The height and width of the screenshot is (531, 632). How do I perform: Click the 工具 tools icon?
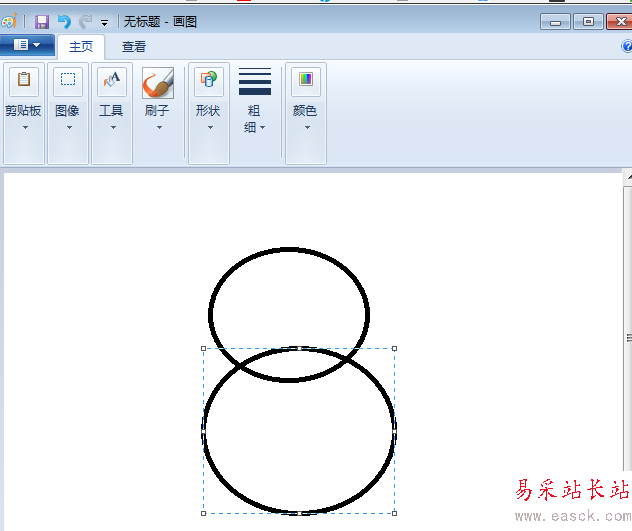(112, 81)
